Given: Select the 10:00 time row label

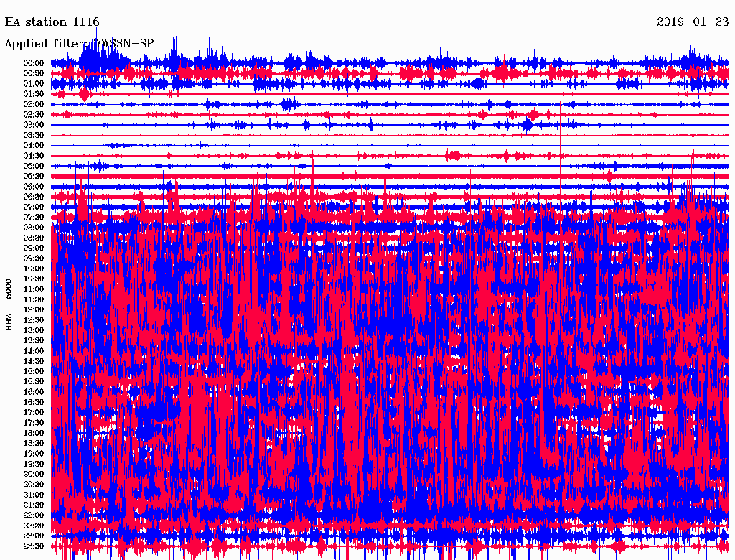Looking at the screenshot, I should tap(34, 269).
